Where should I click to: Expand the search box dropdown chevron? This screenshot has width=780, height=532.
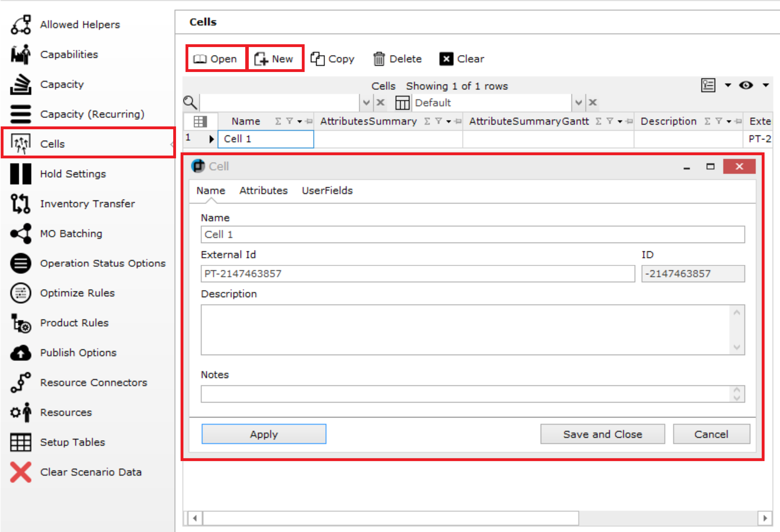366,103
